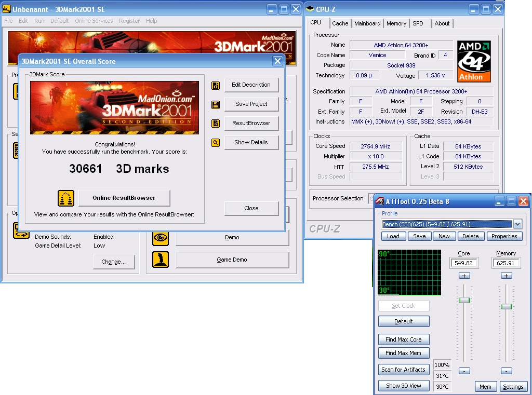Screen dimensions: 532x395
Task: Decrease Memory clock with minus button
Action: pyautogui.click(x=506, y=371)
